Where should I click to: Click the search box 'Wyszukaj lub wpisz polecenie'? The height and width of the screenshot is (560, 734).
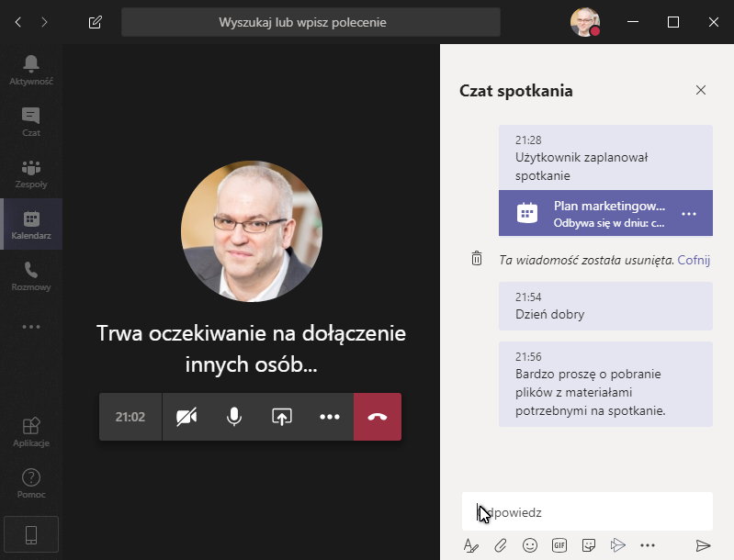click(311, 22)
